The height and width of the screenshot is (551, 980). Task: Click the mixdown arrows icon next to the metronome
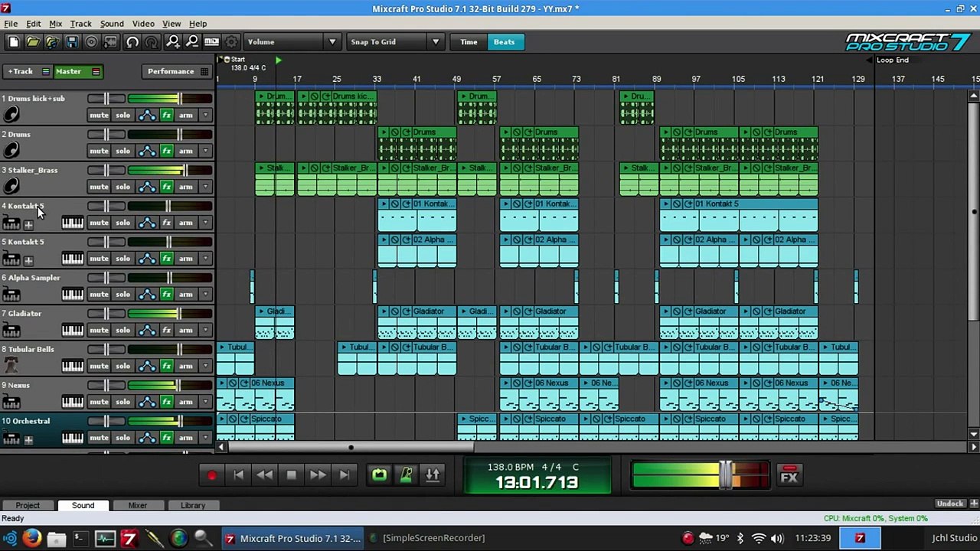pyautogui.click(x=433, y=475)
